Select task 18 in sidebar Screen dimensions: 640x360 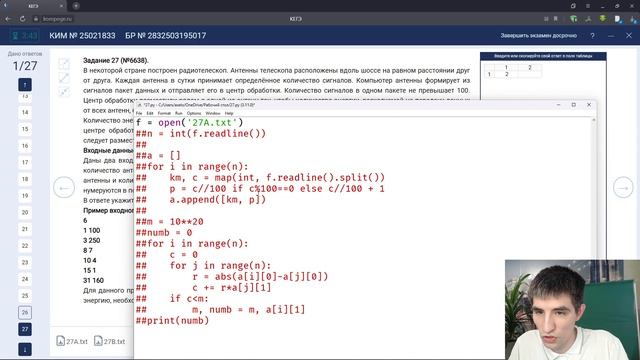pos(25,179)
